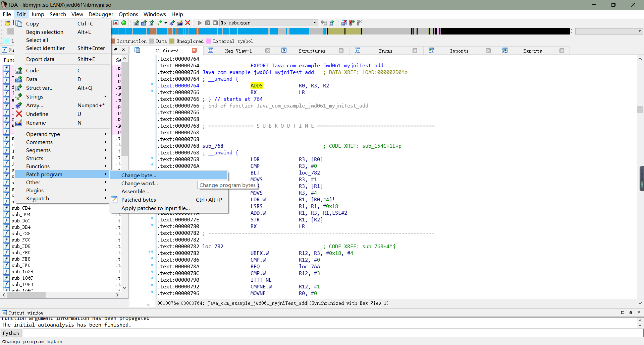The height and width of the screenshot is (345, 644).
Task: Click the green circle toolbar icon
Action: [x=124, y=23]
